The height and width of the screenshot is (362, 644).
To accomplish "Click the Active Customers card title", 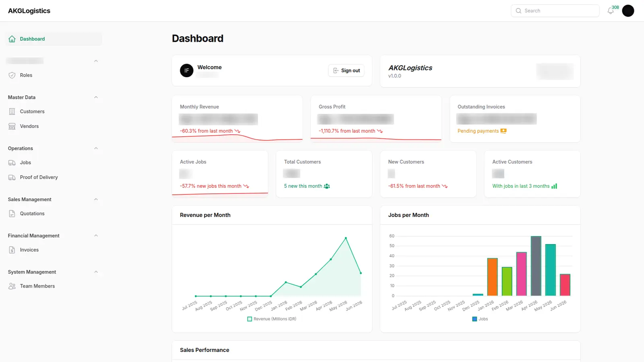I will pos(512,162).
